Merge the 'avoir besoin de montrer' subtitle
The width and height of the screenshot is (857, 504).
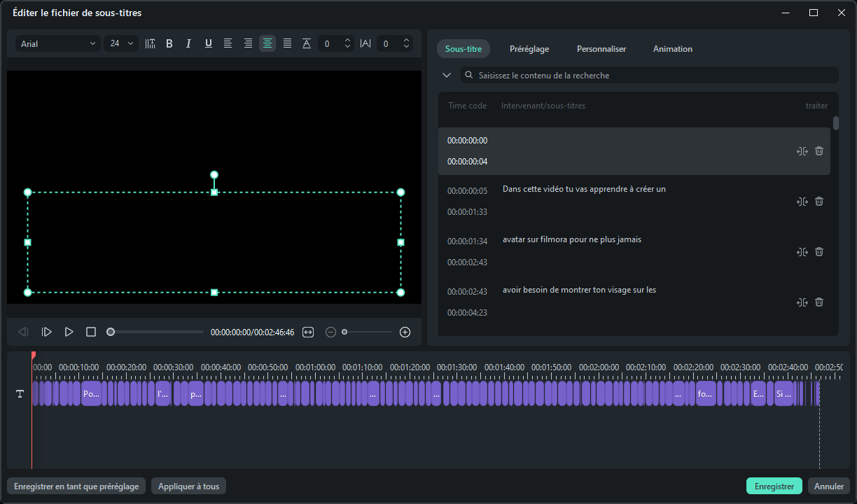(802, 302)
